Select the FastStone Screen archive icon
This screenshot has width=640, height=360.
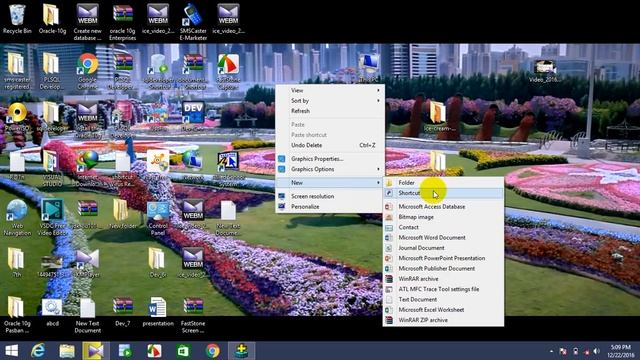193,315
